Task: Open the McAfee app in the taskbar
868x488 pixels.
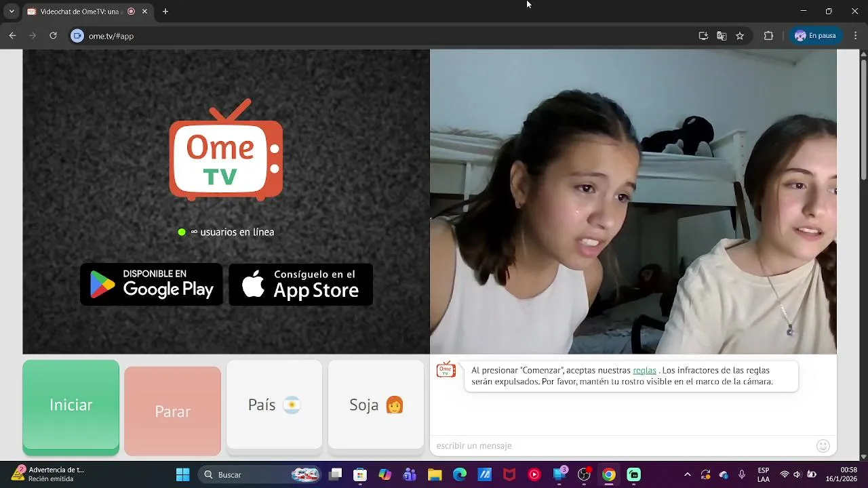Action: tap(509, 474)
